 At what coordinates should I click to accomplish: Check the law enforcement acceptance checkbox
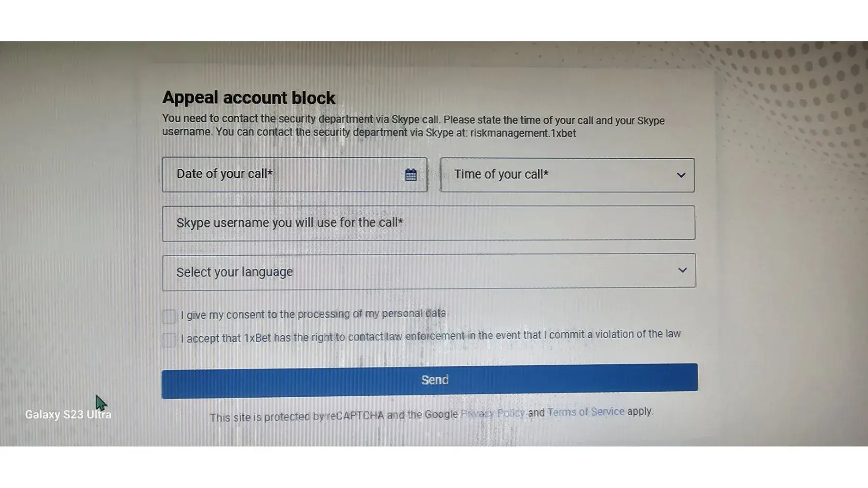pos(169,340)
